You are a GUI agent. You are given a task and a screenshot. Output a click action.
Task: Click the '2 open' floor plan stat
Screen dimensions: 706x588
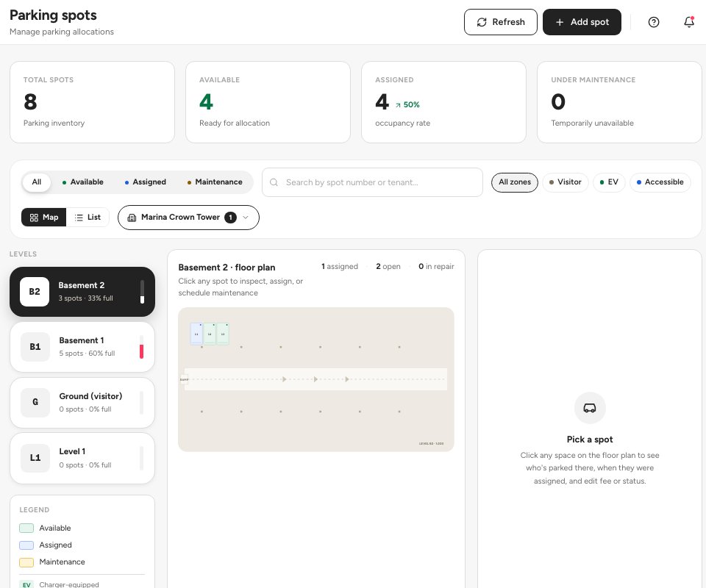(388, 266)
